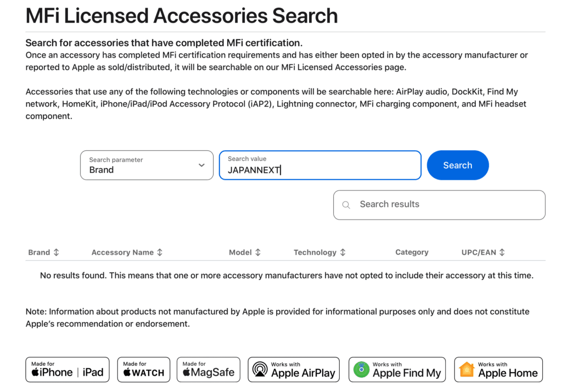Click the chevron in Search parameter box
Screen dimensions: 562x392
(201, 165)
